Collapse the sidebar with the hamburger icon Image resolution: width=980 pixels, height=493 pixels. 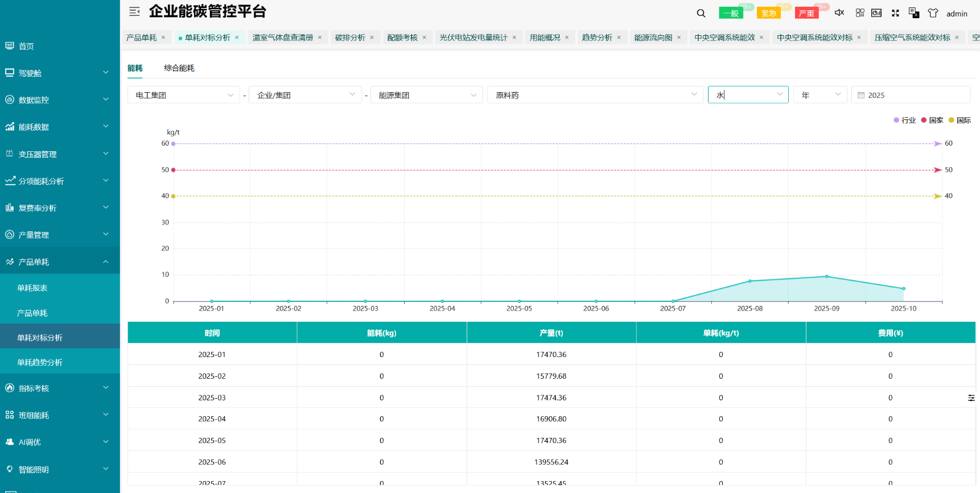tap(134, 11)
